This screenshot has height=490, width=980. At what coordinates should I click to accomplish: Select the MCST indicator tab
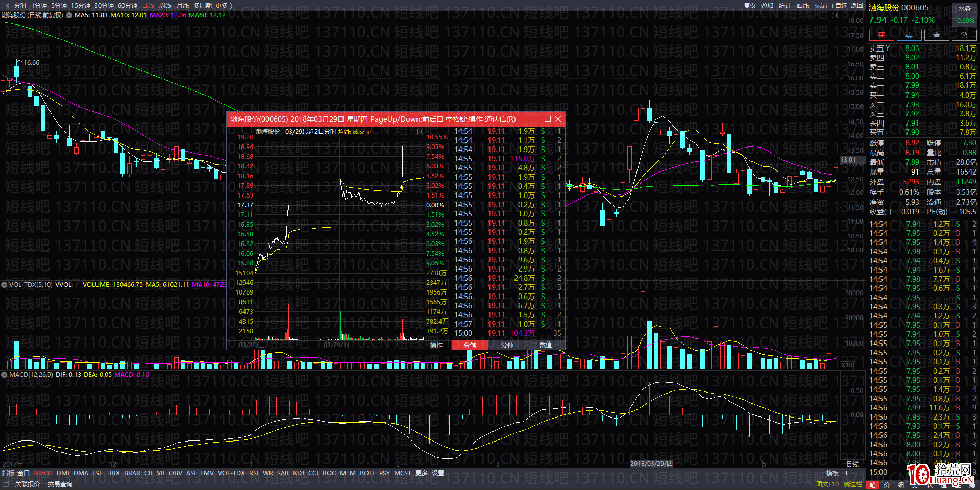[403, 473]
